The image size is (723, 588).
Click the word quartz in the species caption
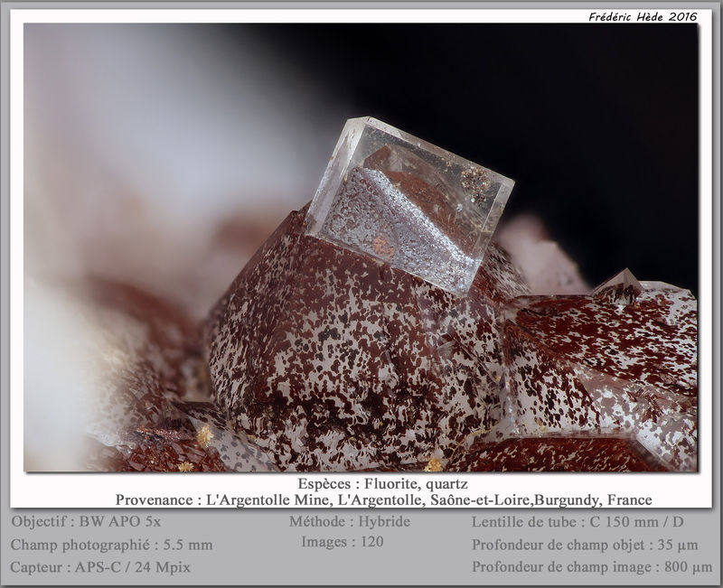[446, 485]
